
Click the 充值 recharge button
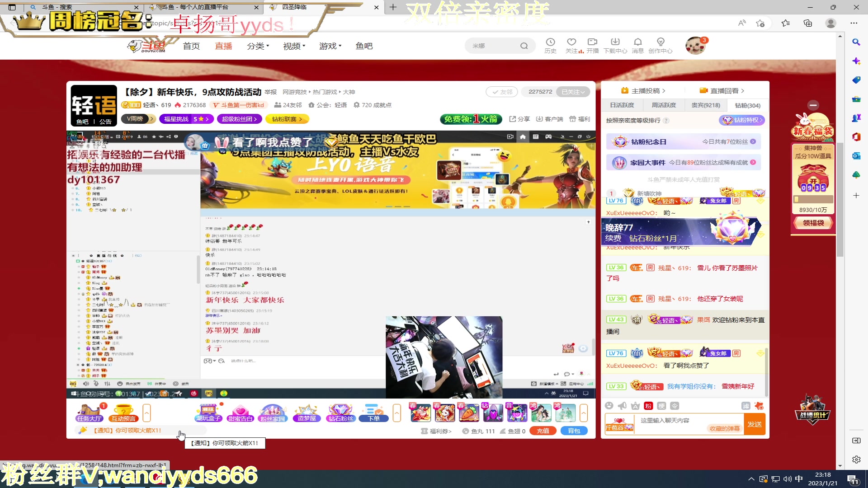pyautogui.click(x=542, y=431)
